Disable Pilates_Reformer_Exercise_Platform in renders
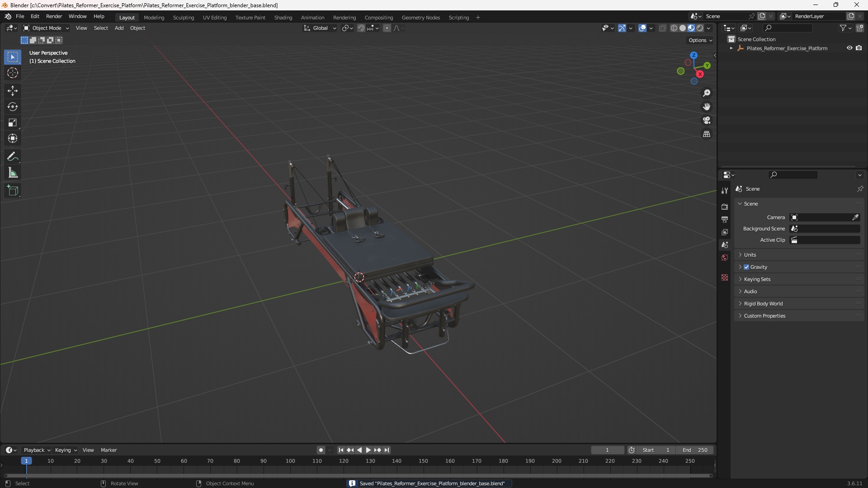Screen dimensions: 868x488 pyautogui.click(x=859, y=48)
